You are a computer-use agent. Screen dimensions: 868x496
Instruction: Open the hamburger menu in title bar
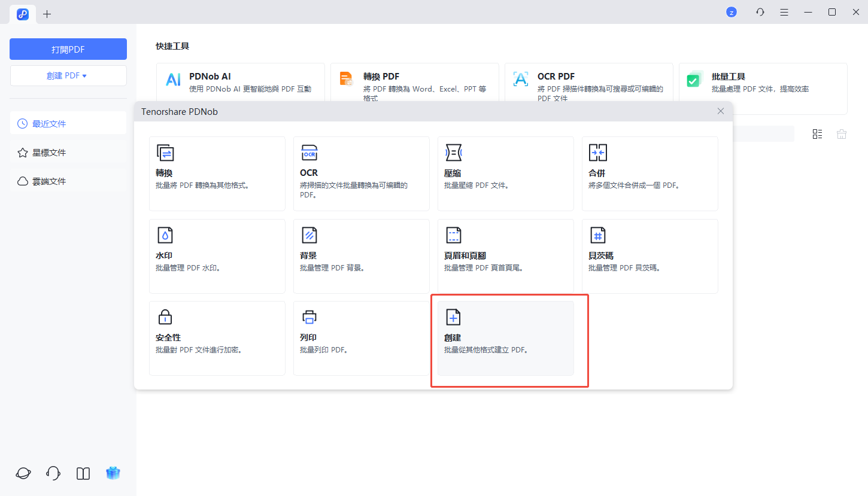tap(784, 12)
